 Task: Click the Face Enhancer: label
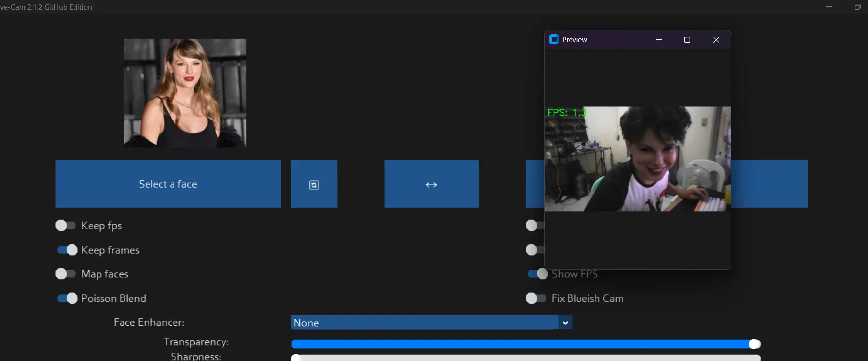point(149,322)
